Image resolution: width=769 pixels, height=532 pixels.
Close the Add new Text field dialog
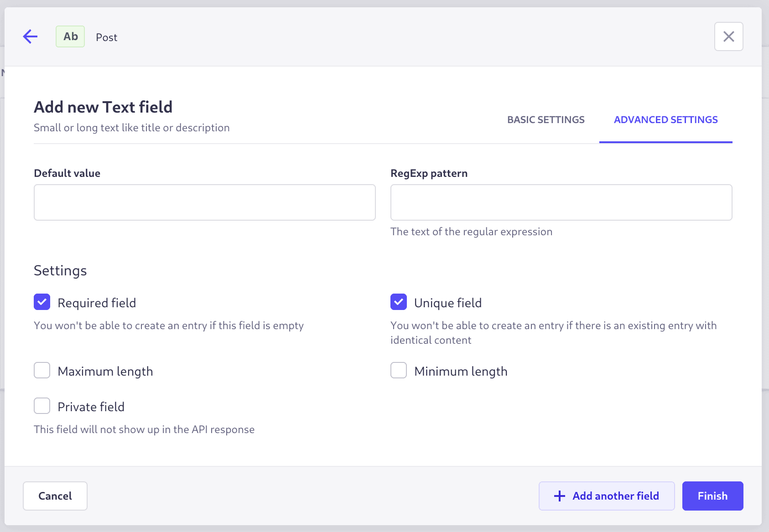(729, 36)
